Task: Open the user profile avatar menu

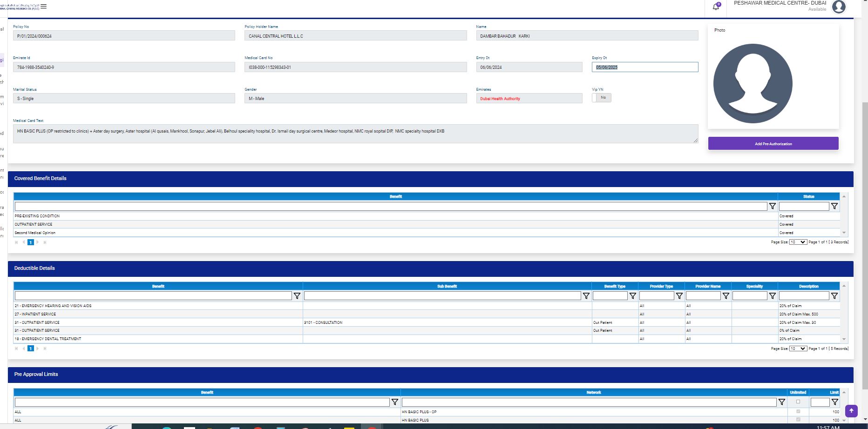Action: pos(839,7)
